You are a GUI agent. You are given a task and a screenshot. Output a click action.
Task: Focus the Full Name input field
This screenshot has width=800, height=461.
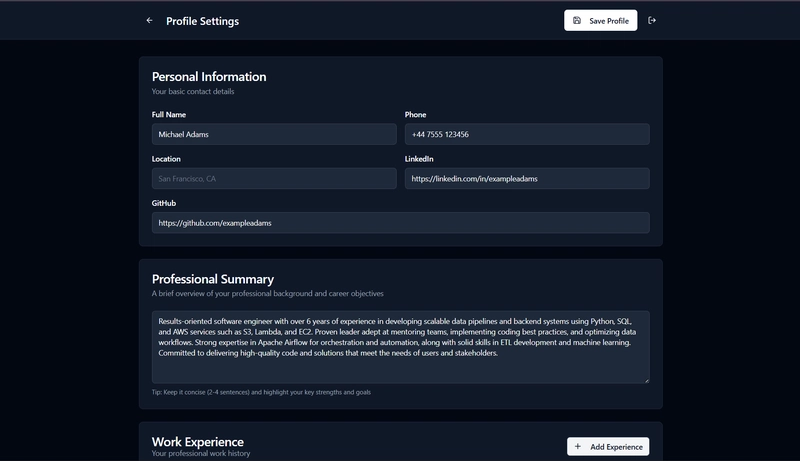point(274,134)
